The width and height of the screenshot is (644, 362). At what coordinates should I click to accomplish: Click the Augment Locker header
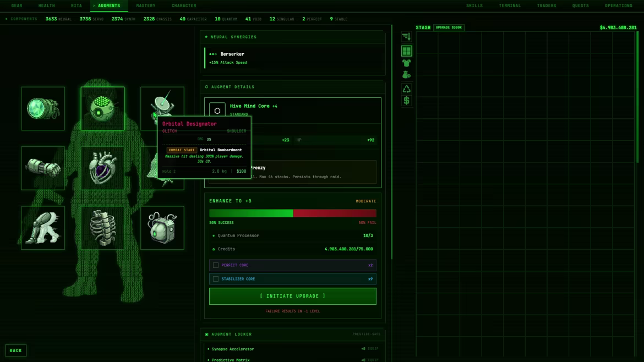tap(292, 334)
